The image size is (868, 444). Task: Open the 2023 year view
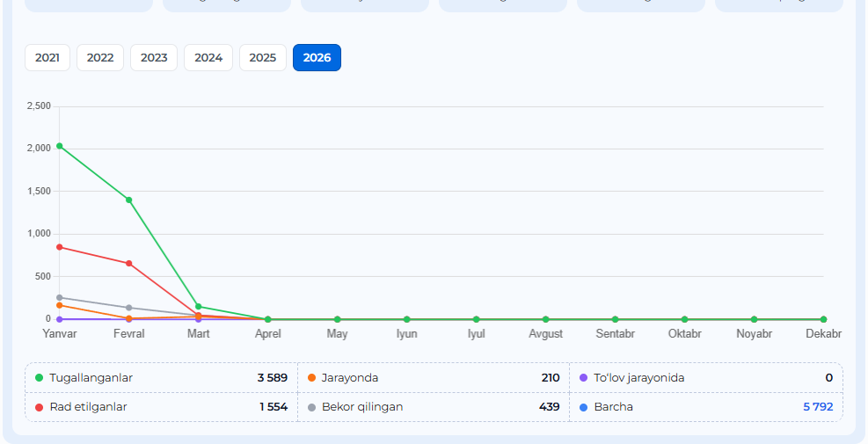pyautogui.click(x=154, y=58)
